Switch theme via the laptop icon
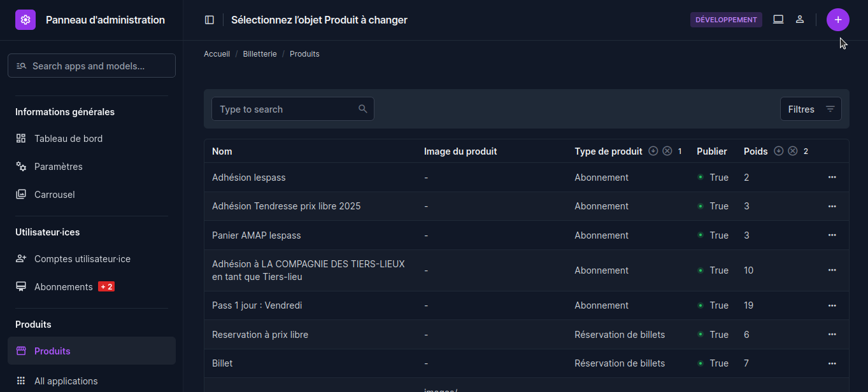 778,20
